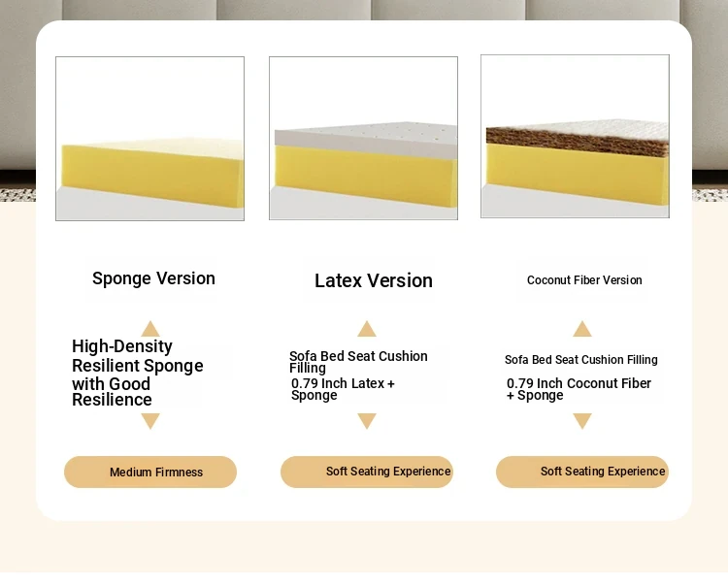Click the Soft Seating Experience button under Latex
Screen dimensions: 728x587
coord(367,472)
